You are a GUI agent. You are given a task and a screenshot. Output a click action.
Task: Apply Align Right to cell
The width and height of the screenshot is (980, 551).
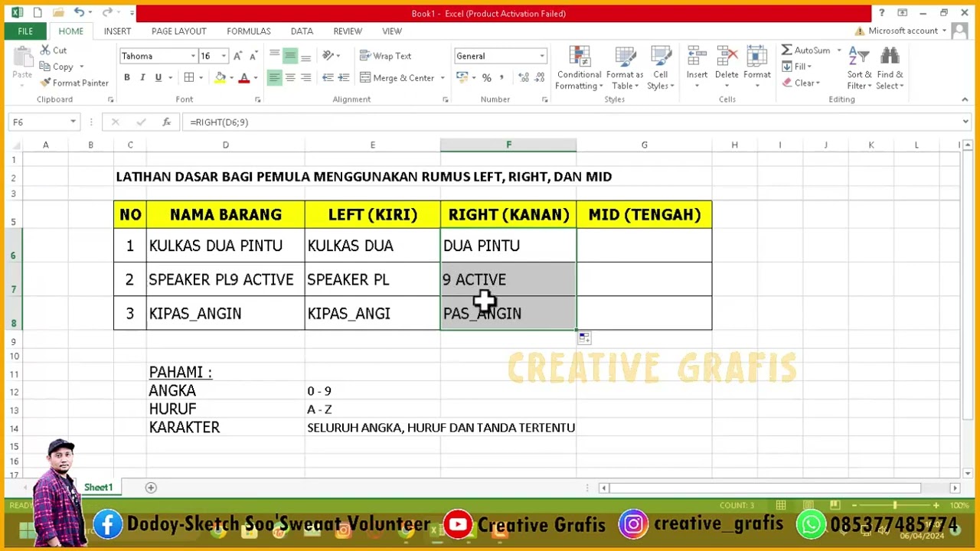pyautogui.click(x=305, y=77)
